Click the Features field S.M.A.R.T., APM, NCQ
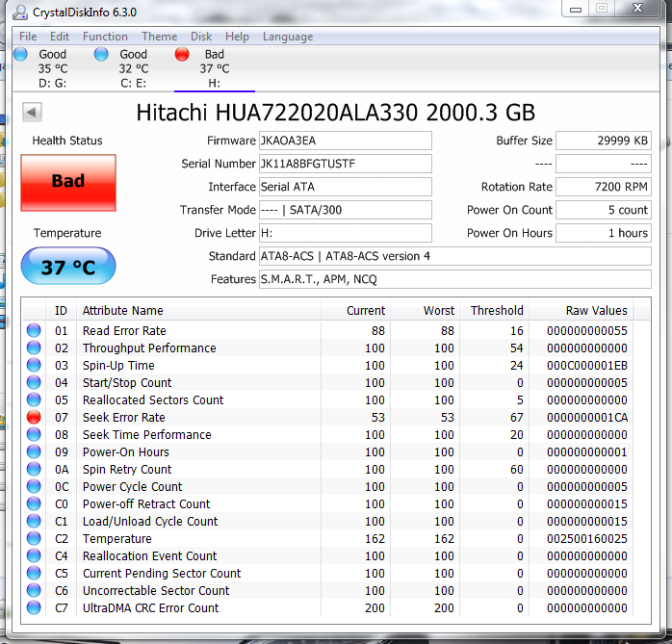This screenshot has width=672, height=644. click(x=454, y=279)
